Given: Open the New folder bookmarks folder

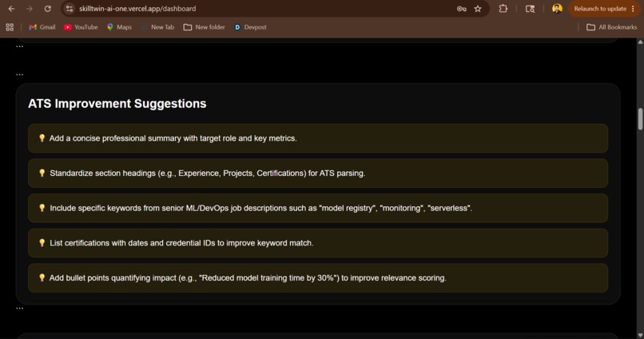Looking at the screenshot, I should coord(204,27).
